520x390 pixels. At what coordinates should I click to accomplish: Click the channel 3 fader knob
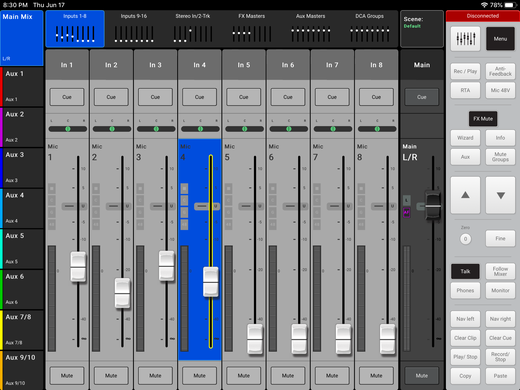pyautogui.click(x=166, y=266)
